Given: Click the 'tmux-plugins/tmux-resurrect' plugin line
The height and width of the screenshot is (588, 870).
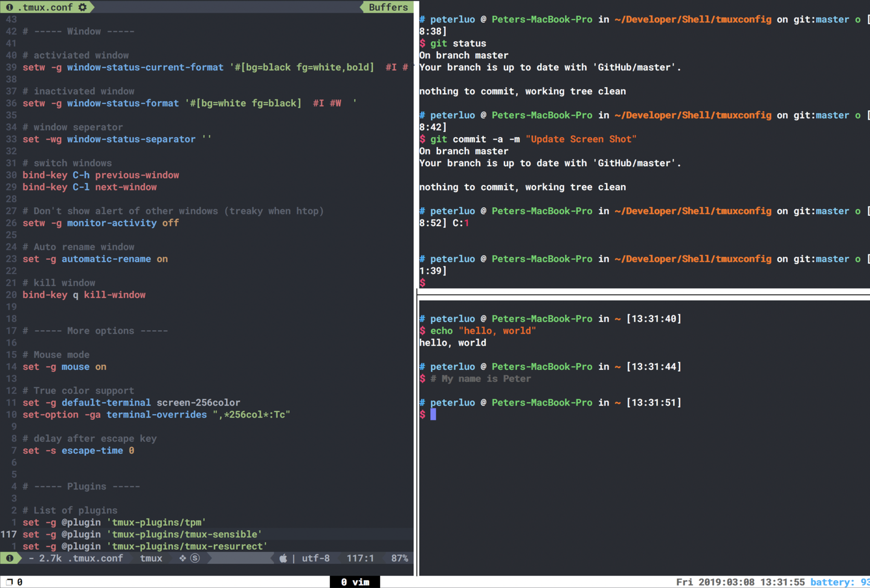Looking at the screenshot, I should coord(145,546).
